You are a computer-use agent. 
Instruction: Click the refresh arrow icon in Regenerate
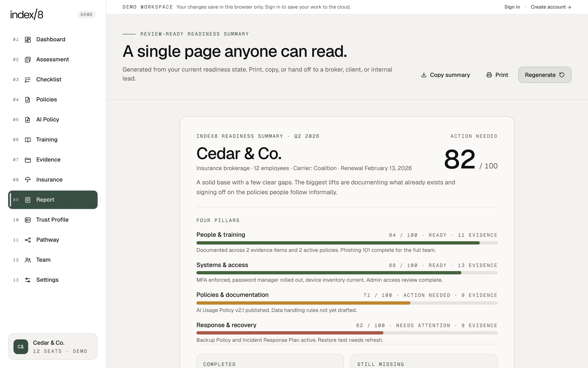tap(562, 75)
